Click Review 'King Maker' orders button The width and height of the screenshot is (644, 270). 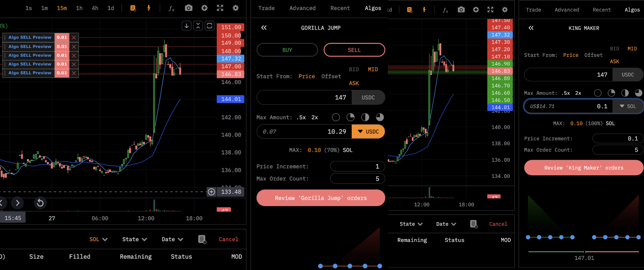[x=583, y=168]
